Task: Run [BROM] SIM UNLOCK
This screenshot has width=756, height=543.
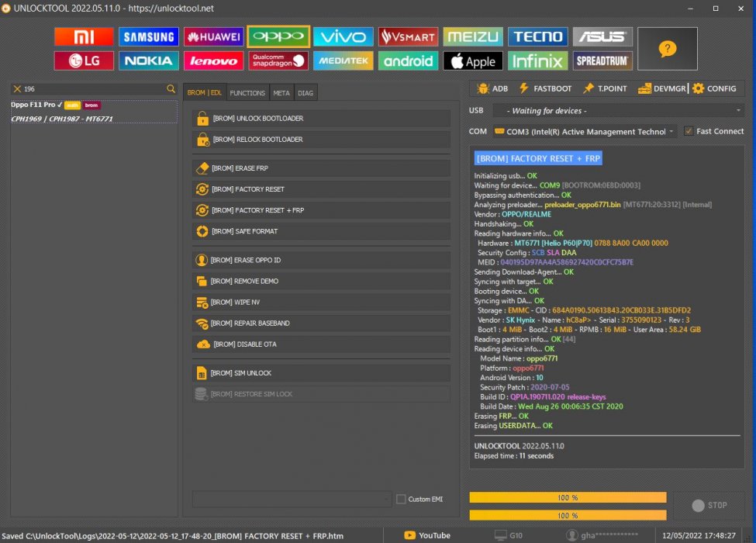Action: pos(322,373)
